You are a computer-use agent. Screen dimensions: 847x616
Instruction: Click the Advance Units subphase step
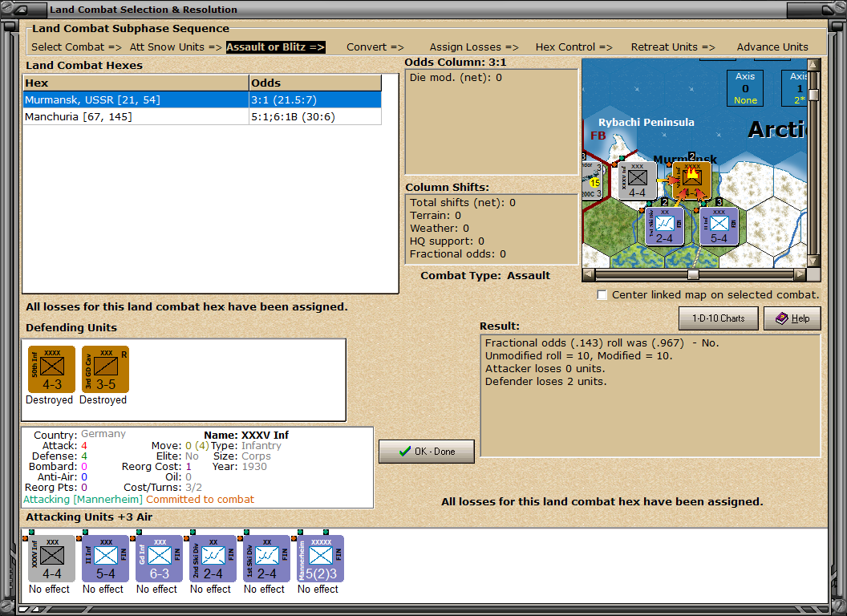(772, 47)
